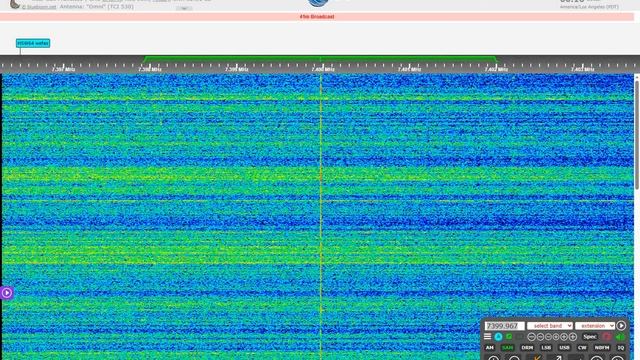Click the dark square icon left of zoom circles

pos(520,337)
